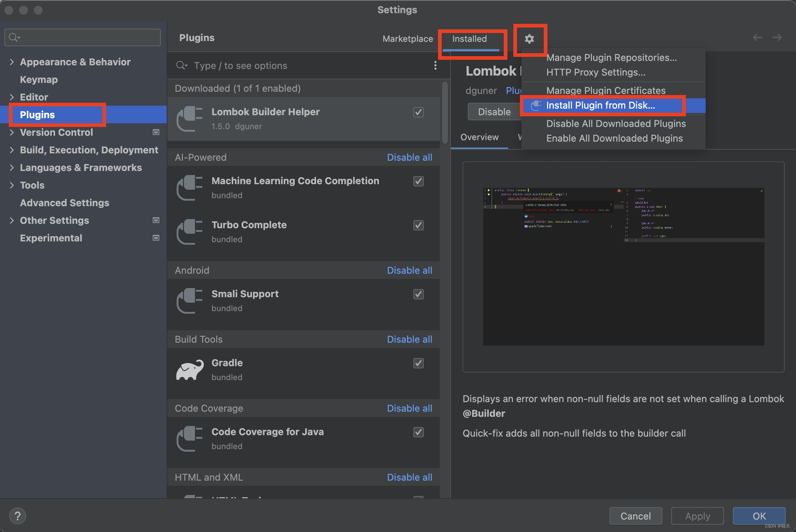
Task: Click the Gradle elephant plugin icon
Action: [x=189, y=370]
